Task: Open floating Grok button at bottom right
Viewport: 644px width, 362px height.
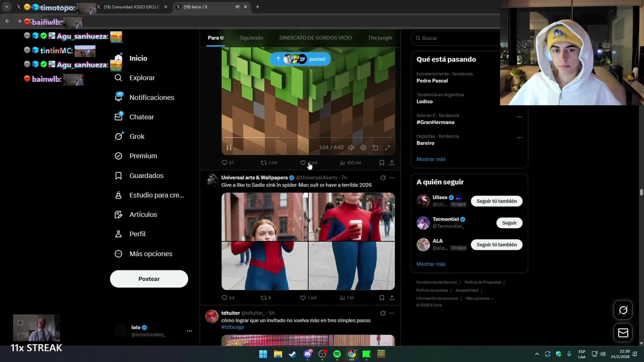Action: point(623,310)
